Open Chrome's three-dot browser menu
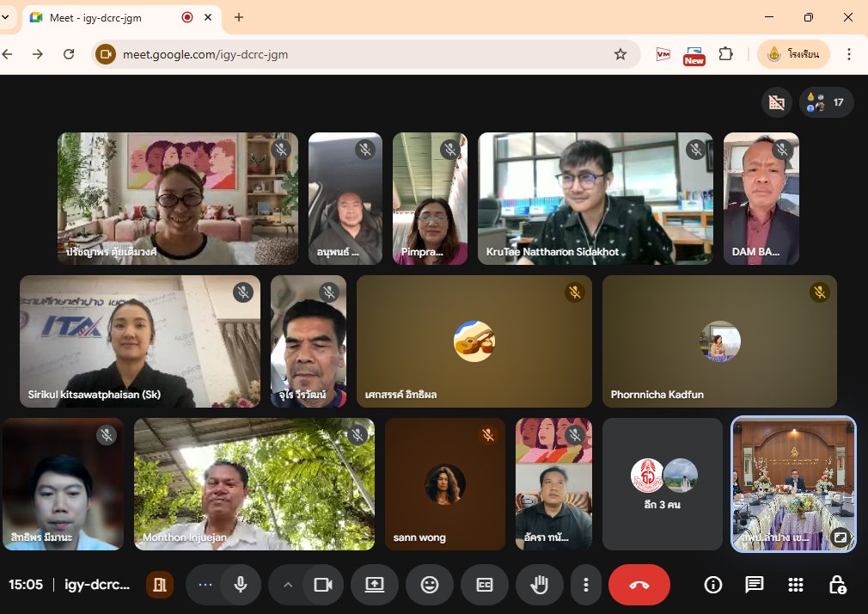 849,54
